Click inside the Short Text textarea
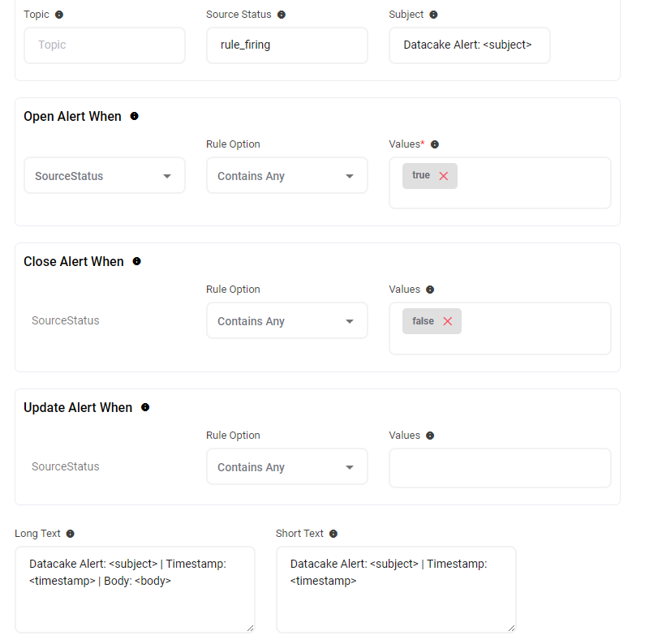Viewport: 645px width, 644px height. (396, 590)
